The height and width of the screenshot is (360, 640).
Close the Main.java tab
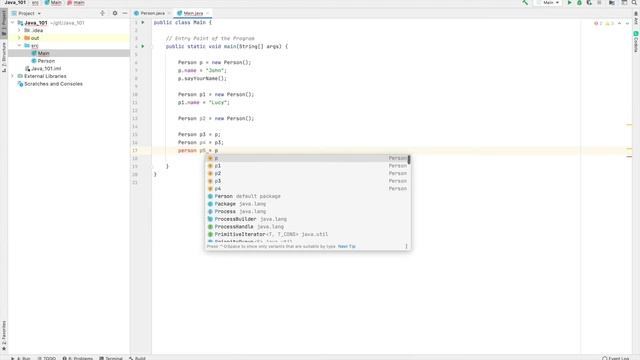click(207, 13)
